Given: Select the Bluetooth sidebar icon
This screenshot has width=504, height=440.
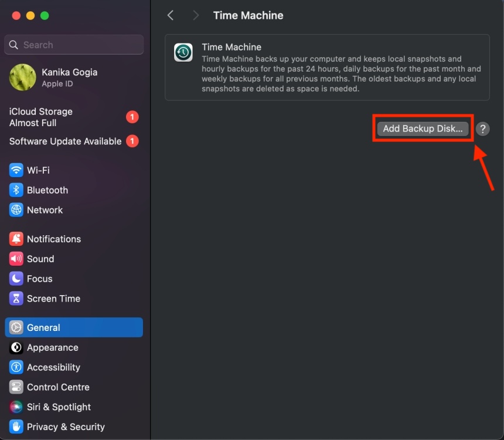Looking at the screenshot, I should click(16, 190).
